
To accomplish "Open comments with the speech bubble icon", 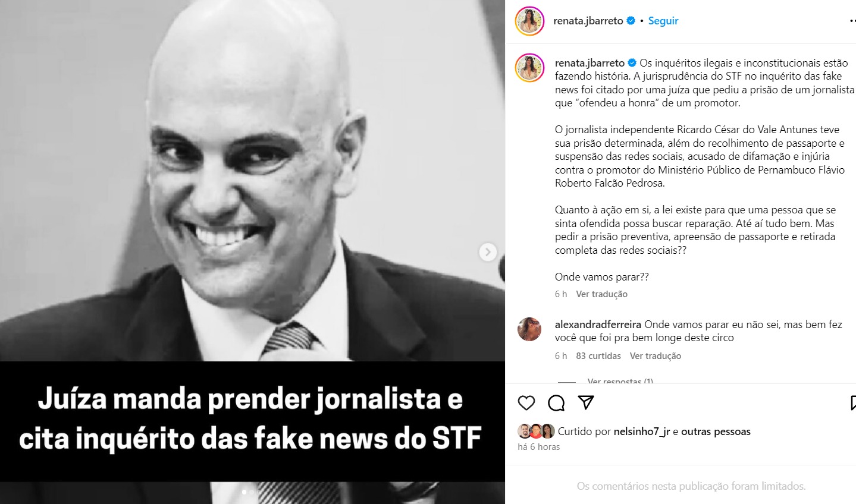I will (556, 403).
